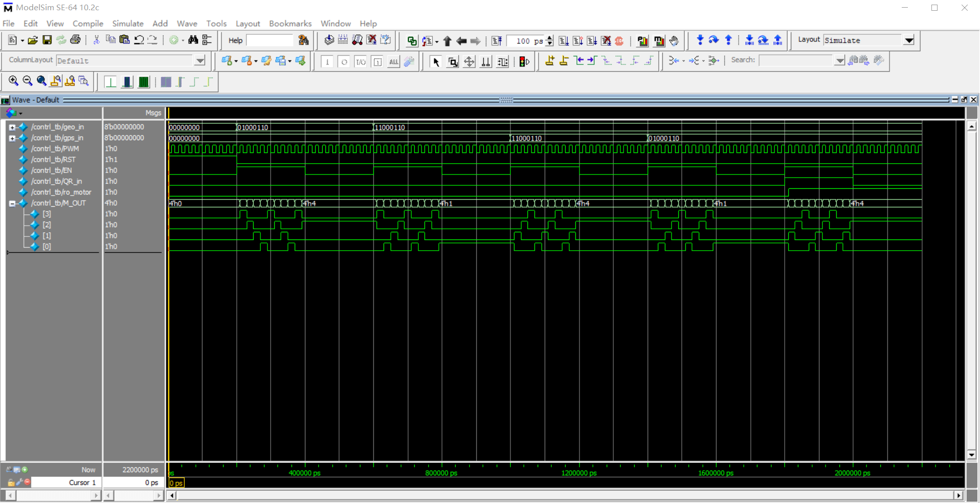Click the run length 100 ps field
This screenshot has width=980, height=503.
coord(526,41)
